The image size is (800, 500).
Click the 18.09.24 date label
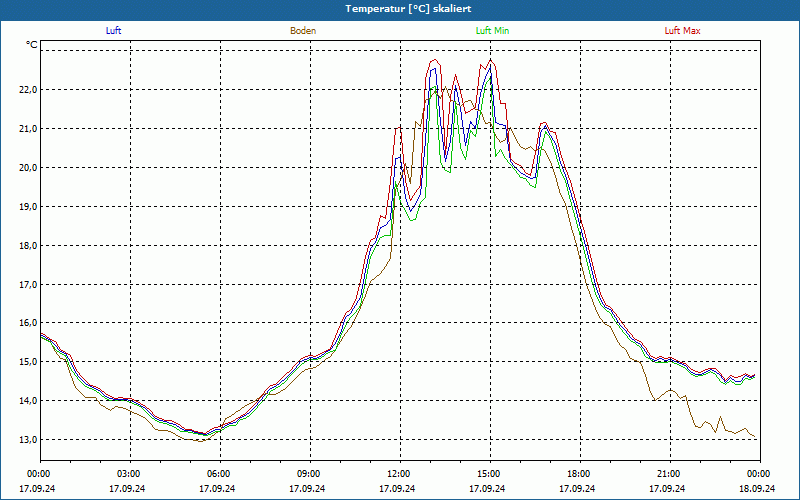click(758, 489)
